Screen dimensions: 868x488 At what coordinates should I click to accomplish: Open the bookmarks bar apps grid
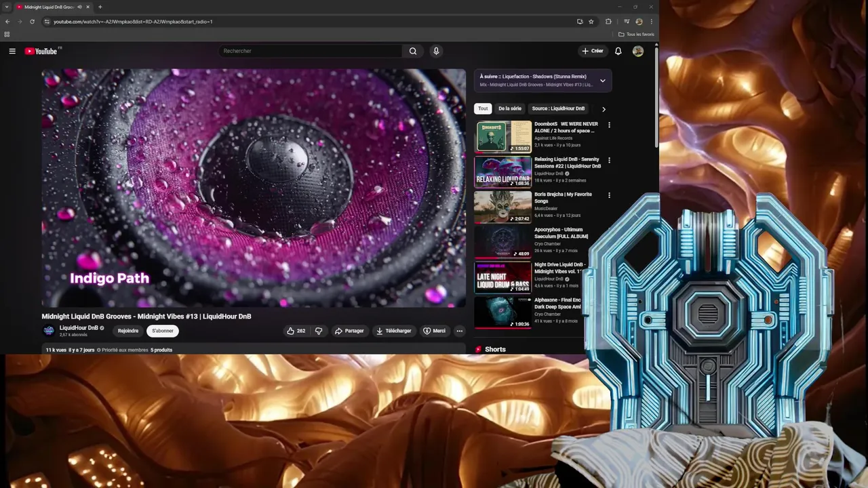click(x=7, y=34)
